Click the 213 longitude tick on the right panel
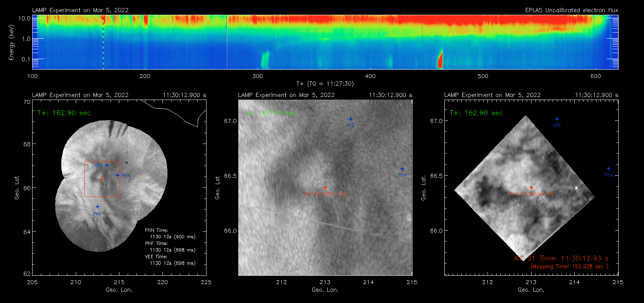This screenshot has width=644, height=303. click(531, 282)
